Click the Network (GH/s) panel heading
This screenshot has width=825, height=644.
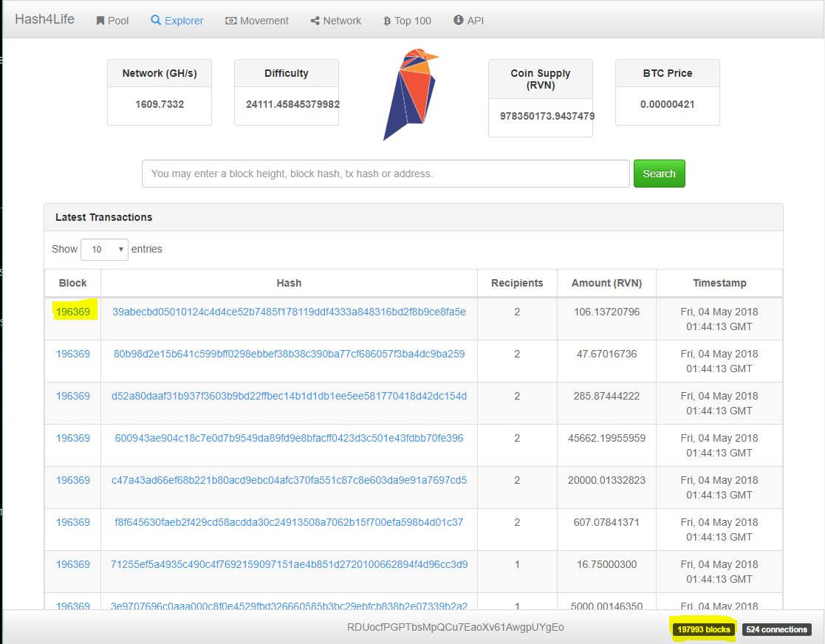(160, 73)
